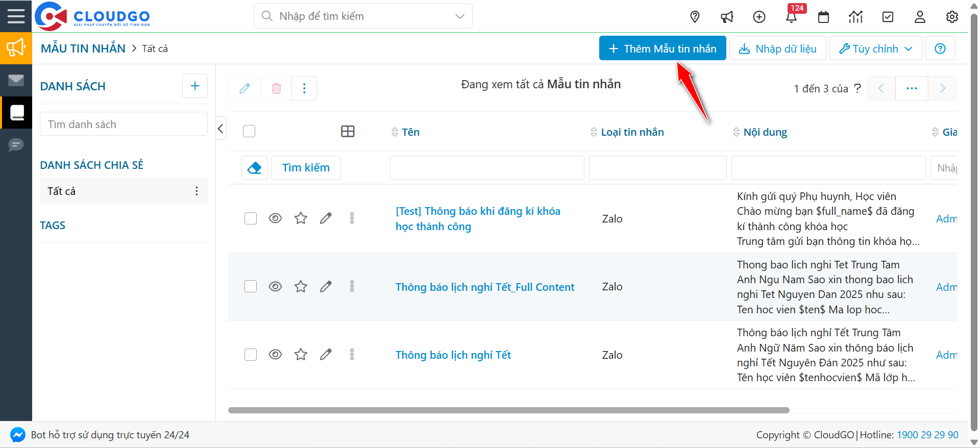The image size is (980, 448).
Task: Open the user profile icon
Action: 920,17
